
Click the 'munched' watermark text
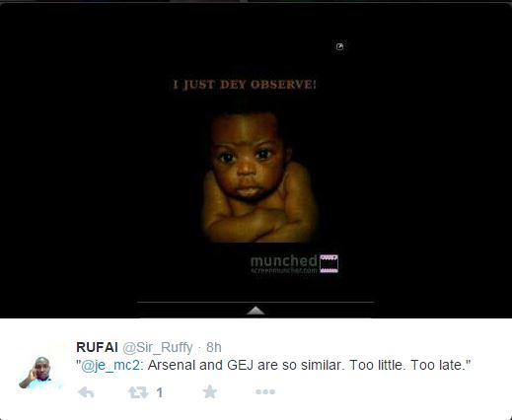284,261
